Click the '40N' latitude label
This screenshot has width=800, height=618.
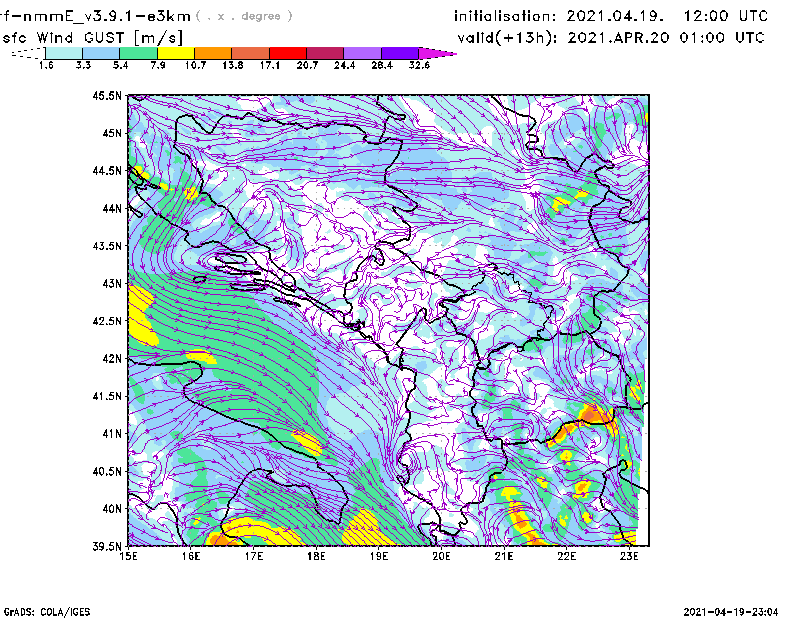[112, 509]
